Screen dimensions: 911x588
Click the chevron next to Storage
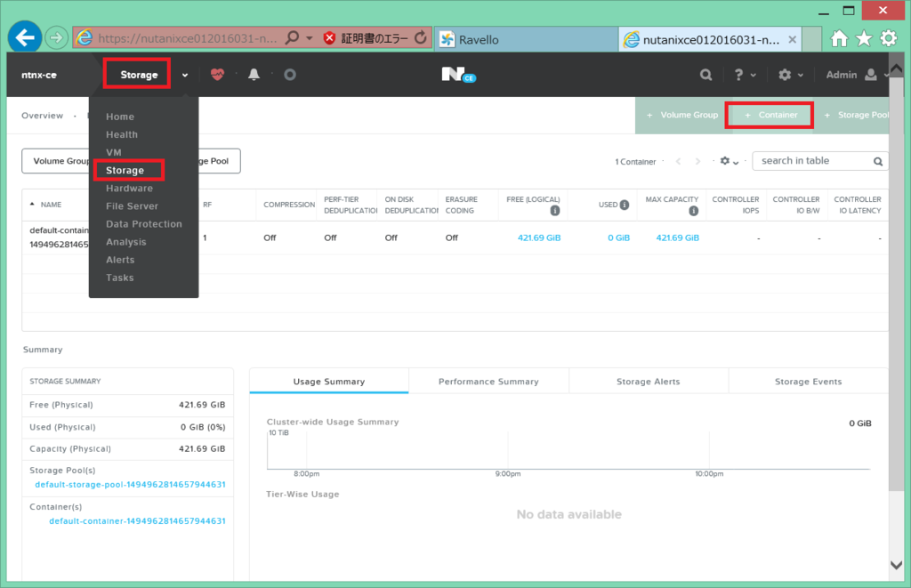pos(185,75)
